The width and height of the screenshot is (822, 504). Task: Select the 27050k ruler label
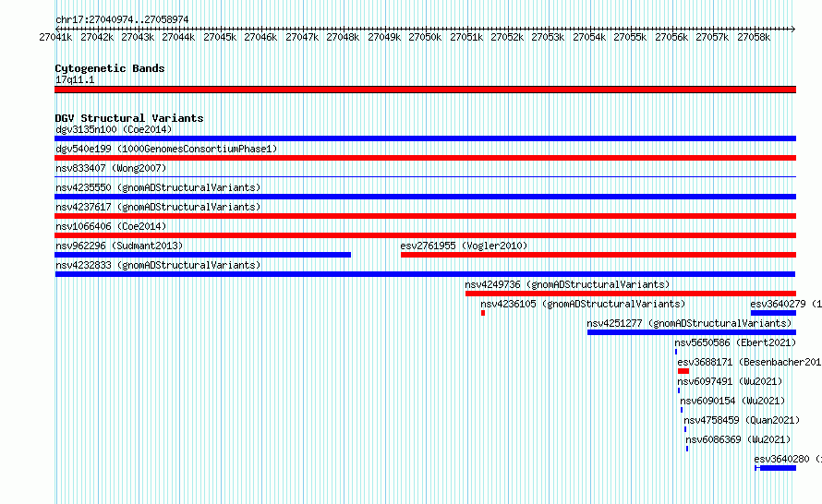425,37
